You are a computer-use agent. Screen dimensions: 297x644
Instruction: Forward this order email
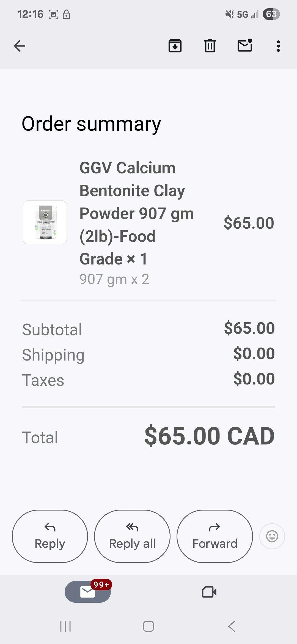215,536
